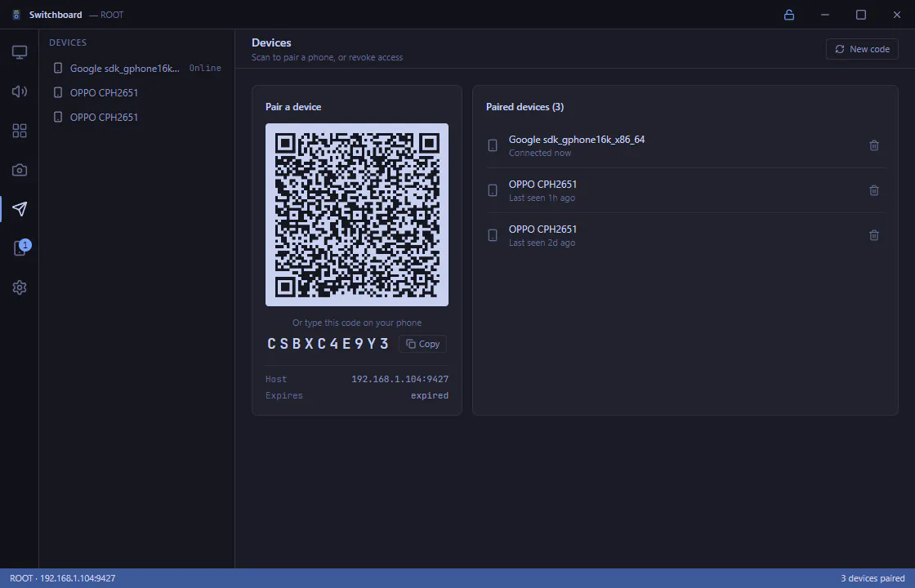Open the grid apps section in sidebar

click(20, 131)
